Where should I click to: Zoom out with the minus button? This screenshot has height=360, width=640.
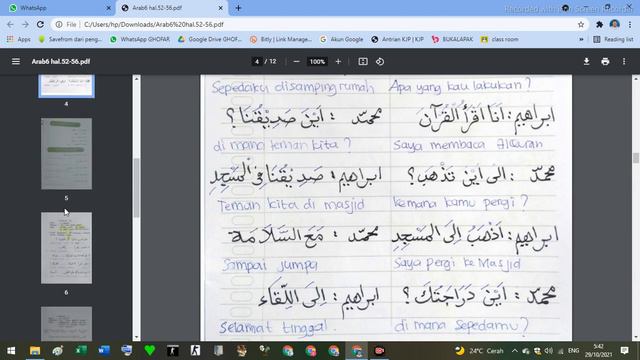coord(297,62)
